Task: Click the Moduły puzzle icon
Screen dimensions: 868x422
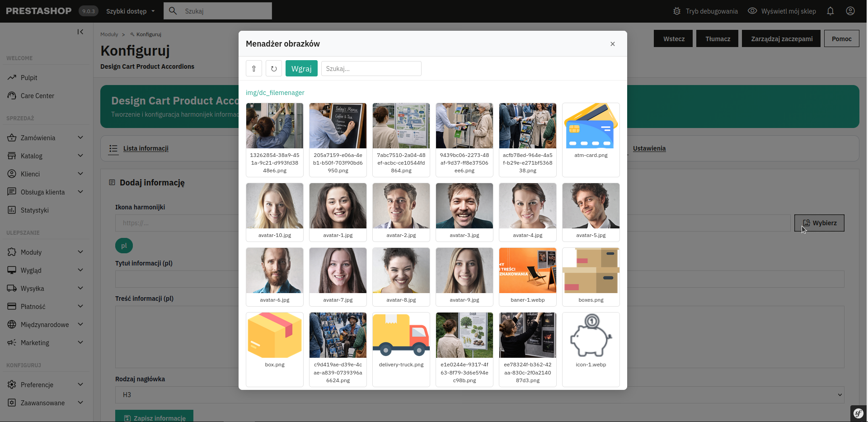Action: click(x=12, y=252)
